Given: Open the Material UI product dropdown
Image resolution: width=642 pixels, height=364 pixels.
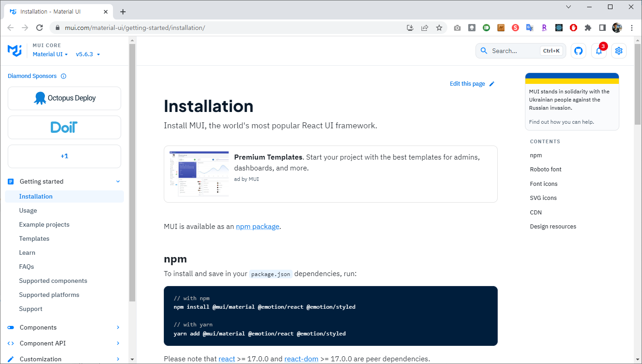Looking at the screenshot, I should (x=50, y=54).
